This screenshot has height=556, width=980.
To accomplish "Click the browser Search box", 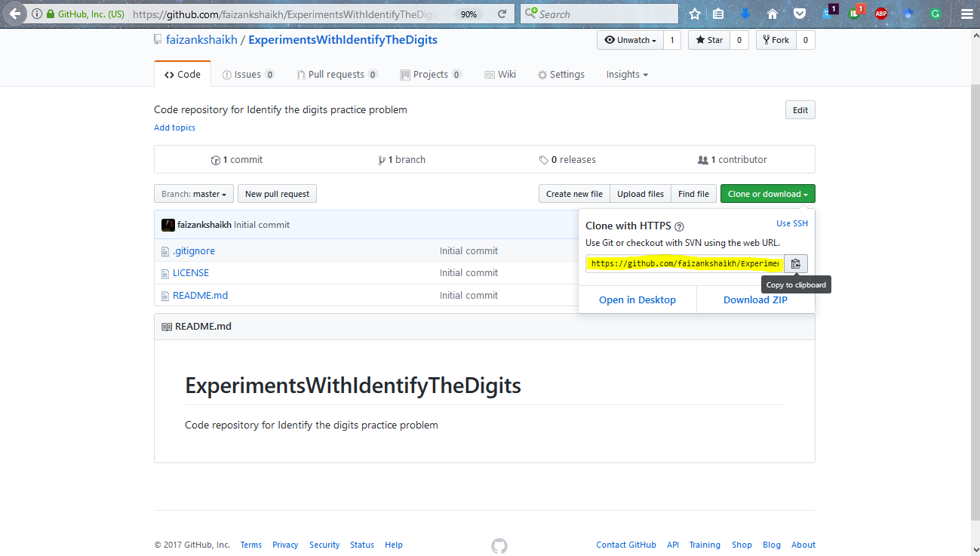I will [600, 14].
